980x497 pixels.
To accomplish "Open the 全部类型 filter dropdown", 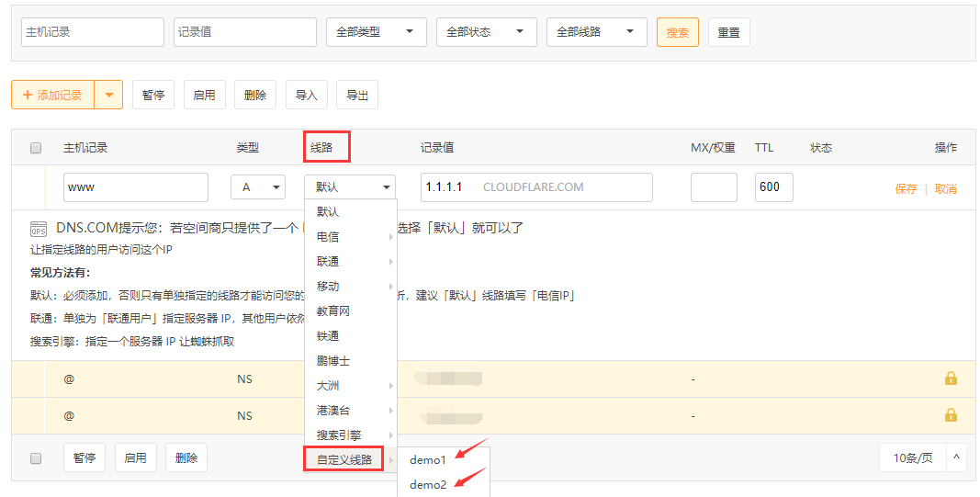I will 376,32.
